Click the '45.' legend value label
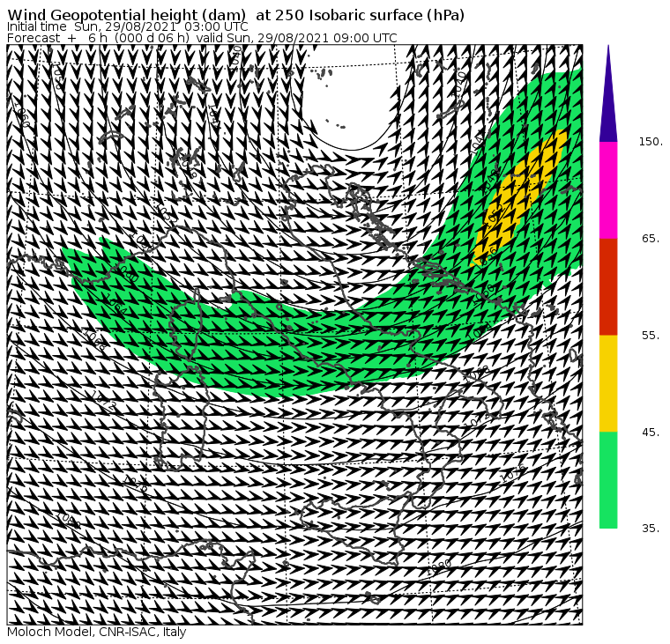This screenshot has height=644, width=670. [x=651, y=433]
